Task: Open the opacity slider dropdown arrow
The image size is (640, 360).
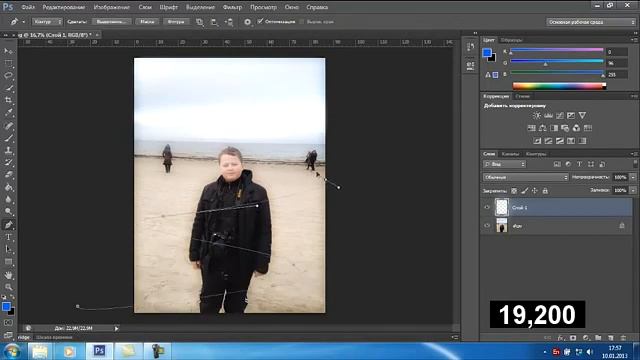Action: [633, 177]
